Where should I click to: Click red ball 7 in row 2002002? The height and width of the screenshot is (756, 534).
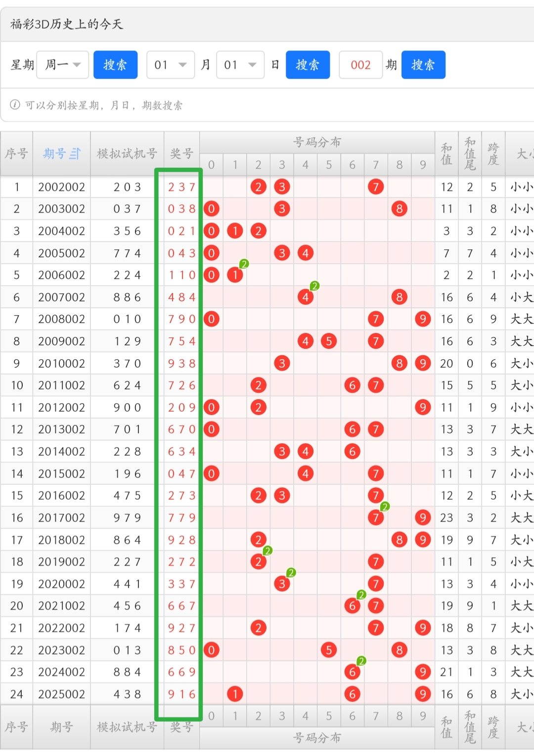tap(376, 187)
